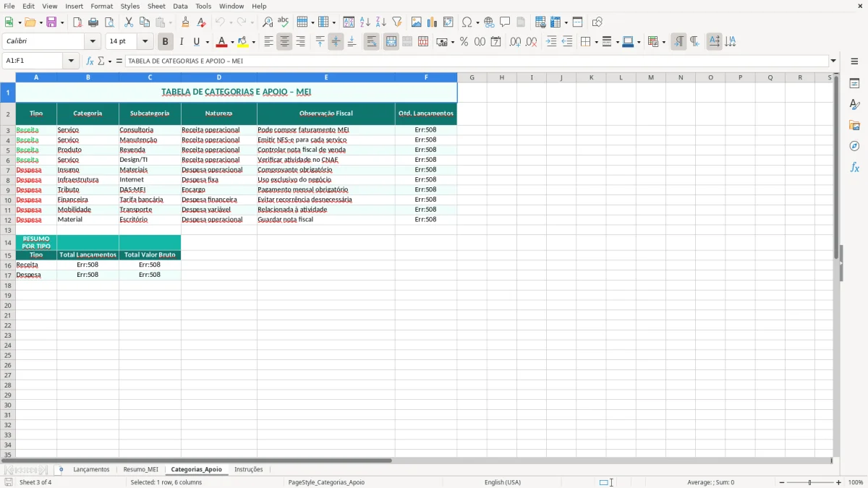Open the Sheet menu
Viewport: 868px width, 488px height.
click(x=156, y=6)
